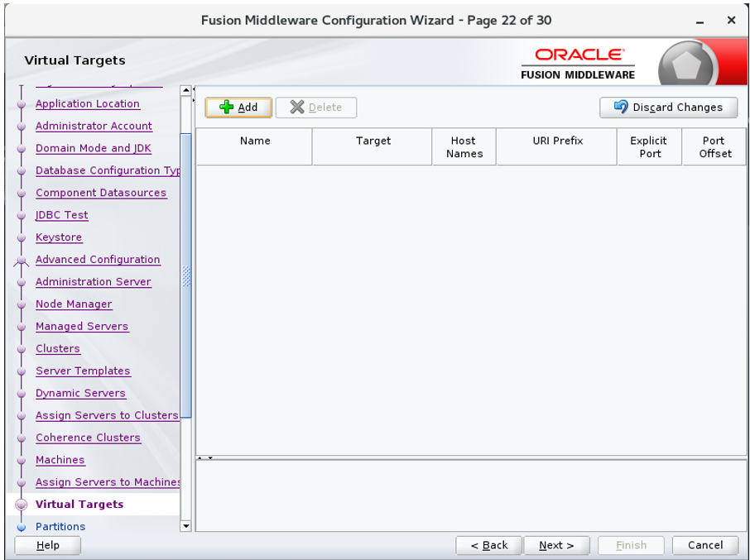This screenshot has height=560, width=750.
Task: Click the Discard Changes button
Action: click(x=668, y=108)
